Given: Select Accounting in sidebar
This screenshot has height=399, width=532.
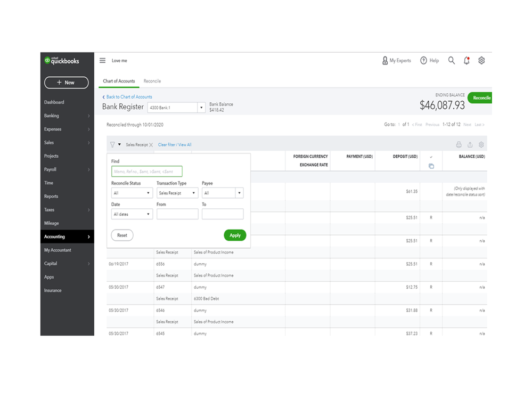Looking at the screenshot, I should point(67,237).
